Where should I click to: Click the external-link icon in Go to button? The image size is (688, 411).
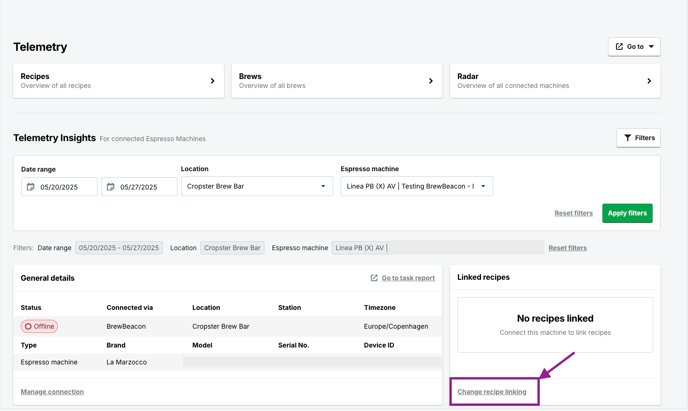pos(619,46)
